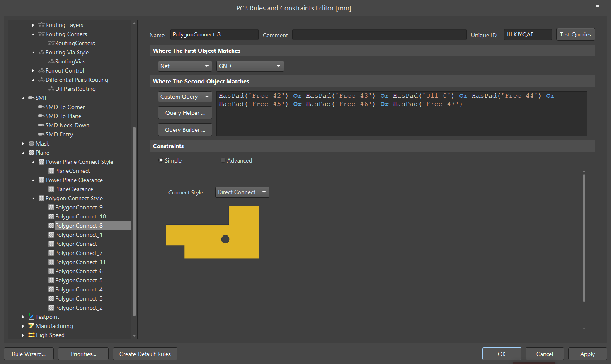This screenshot has width=611, height=364.
Task: Click the Differential Pairs Routing icon
Action: click(41, 80)
